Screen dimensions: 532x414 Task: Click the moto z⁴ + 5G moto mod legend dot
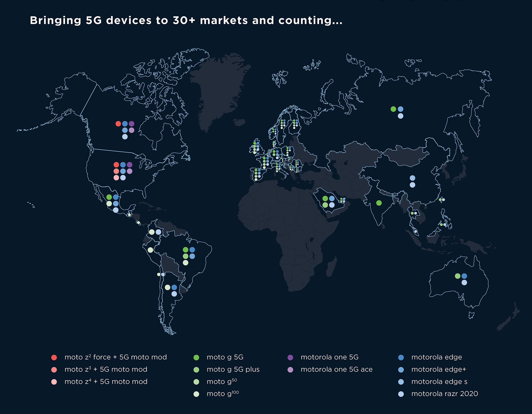(54, 382)
